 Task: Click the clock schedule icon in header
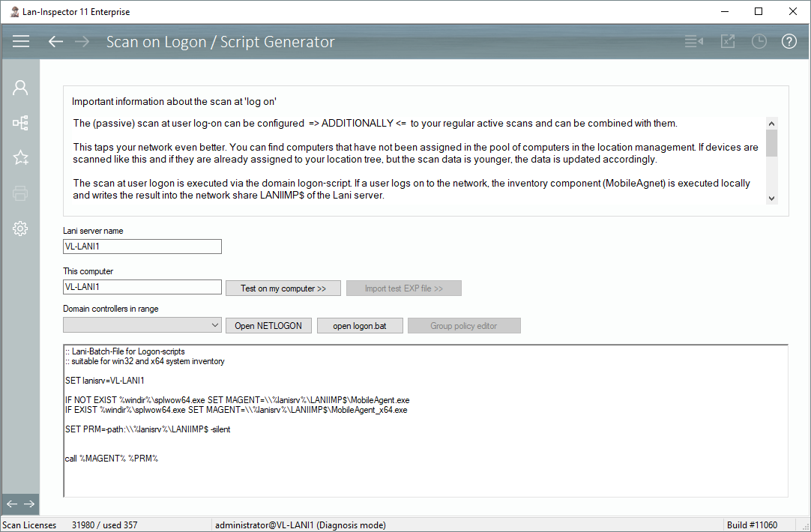click(x=759, y=42)
